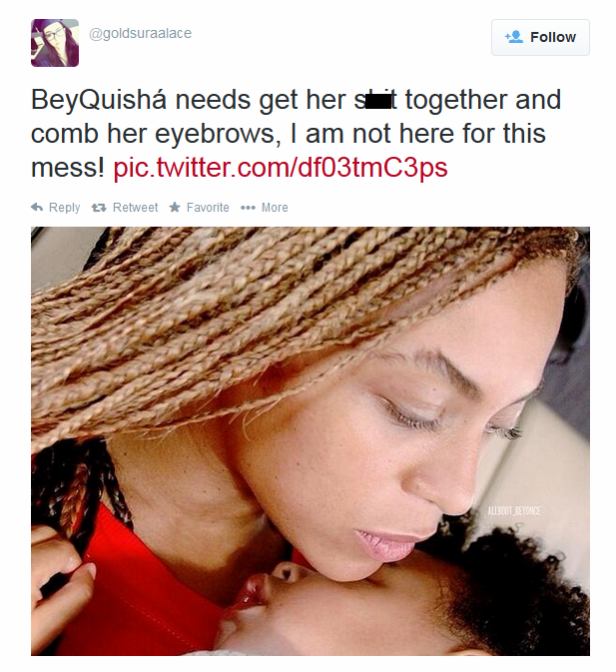
Task: Click the word BeyQuishá in the tweet
Action: pos(98,101)
